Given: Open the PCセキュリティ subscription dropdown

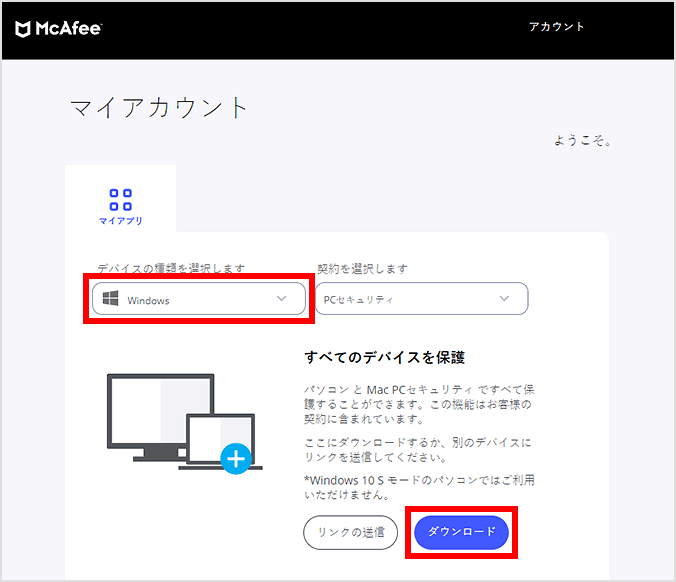Looking at the screenshot, I should (x=421, y=299).
